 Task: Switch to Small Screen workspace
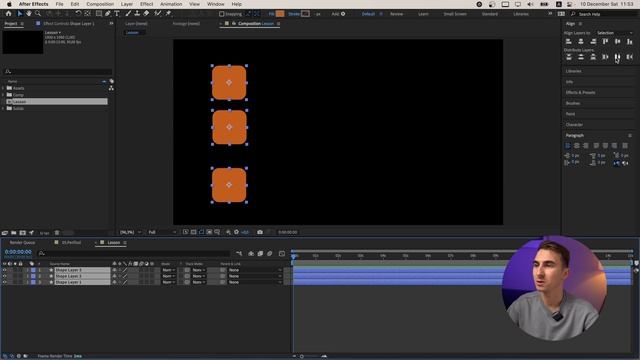coord(455,14)
